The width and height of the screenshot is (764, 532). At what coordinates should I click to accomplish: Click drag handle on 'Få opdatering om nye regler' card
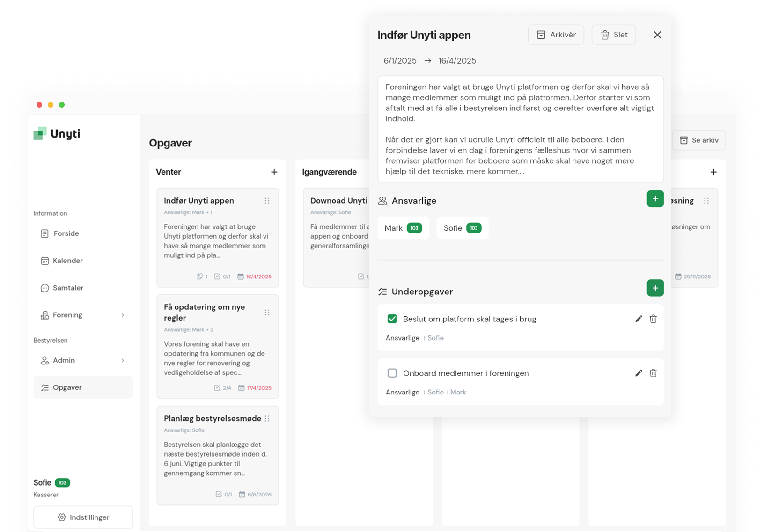pyautogui.click(x=267, y=313)
